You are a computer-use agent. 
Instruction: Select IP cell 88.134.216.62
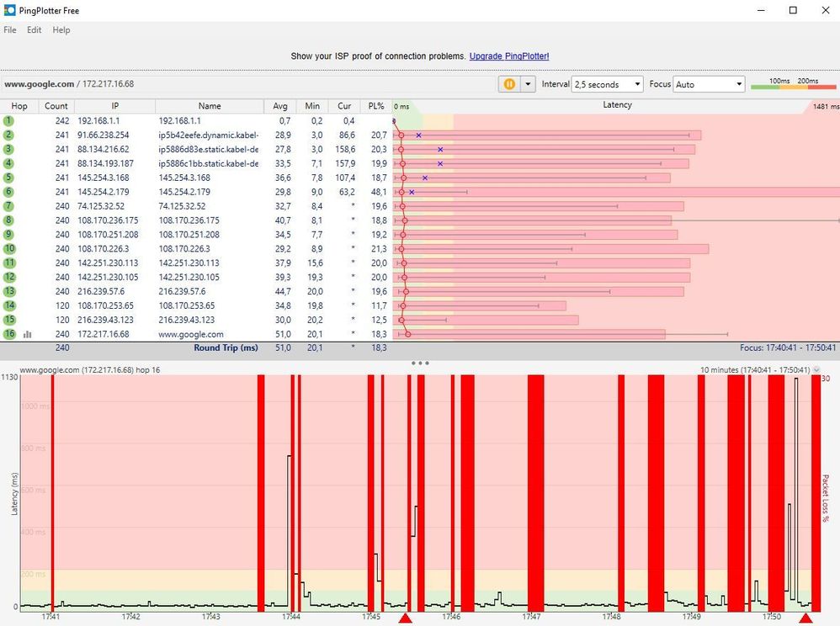pyautogui.click(x=103, y=150)
